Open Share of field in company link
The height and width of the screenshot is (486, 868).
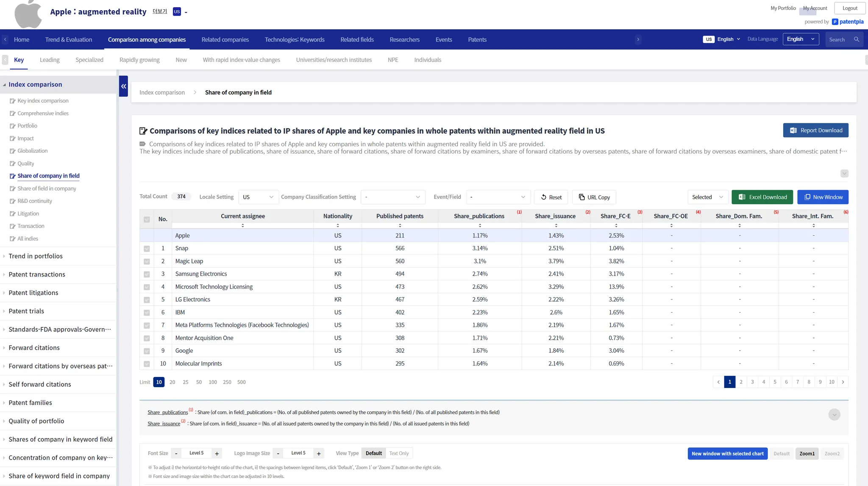47,189
